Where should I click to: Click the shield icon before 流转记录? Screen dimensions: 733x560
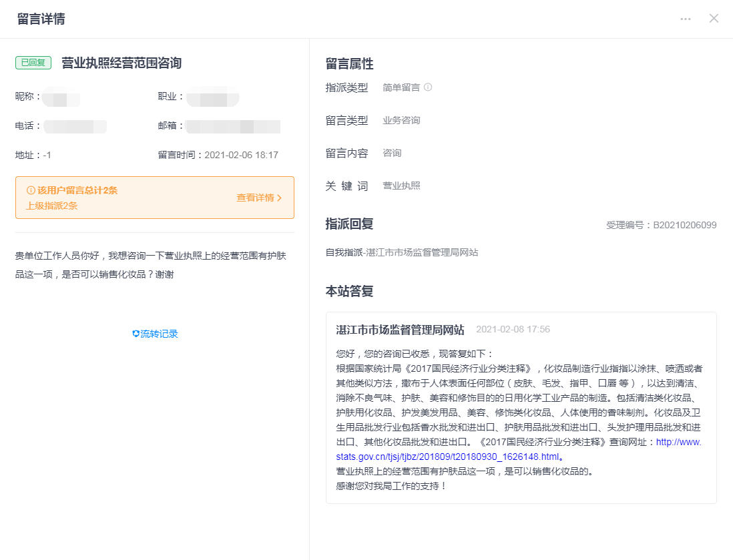coord(136,334)
